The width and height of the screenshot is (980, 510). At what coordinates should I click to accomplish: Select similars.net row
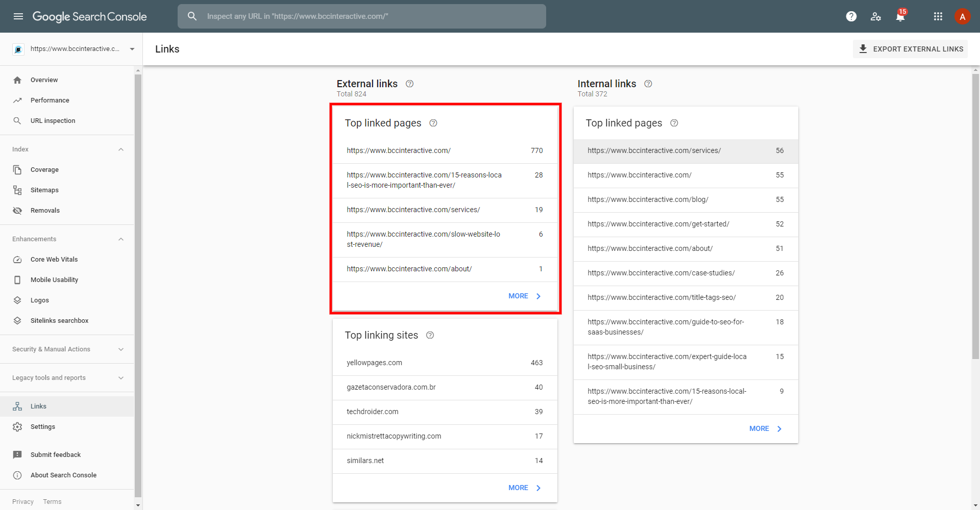coord(445,461)
